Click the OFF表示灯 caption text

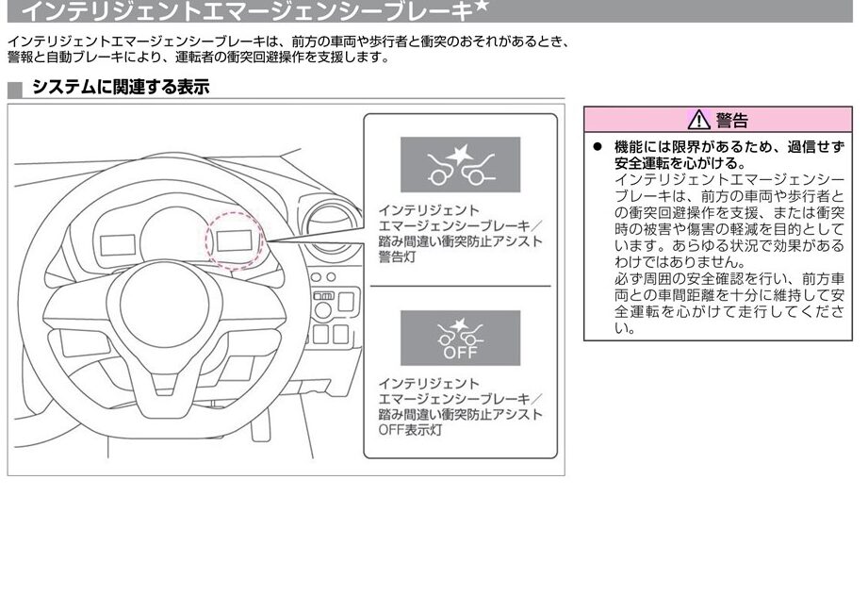[409, 429]
